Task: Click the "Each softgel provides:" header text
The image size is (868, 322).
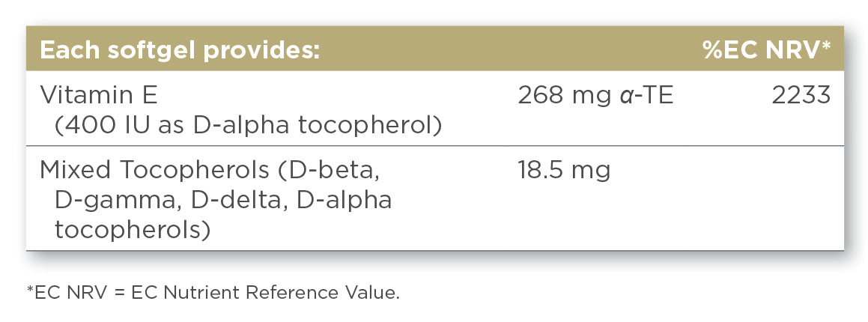Action: (x=180, y=51)
